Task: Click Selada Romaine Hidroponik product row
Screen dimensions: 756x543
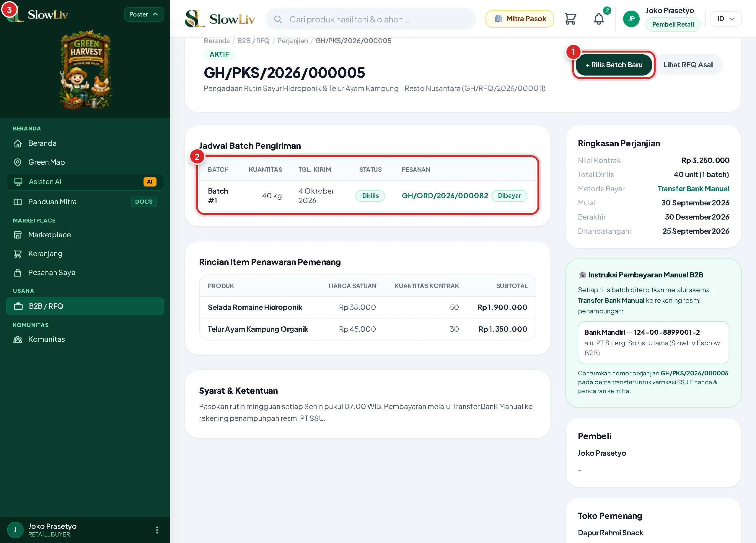Action: pos(367,307)
